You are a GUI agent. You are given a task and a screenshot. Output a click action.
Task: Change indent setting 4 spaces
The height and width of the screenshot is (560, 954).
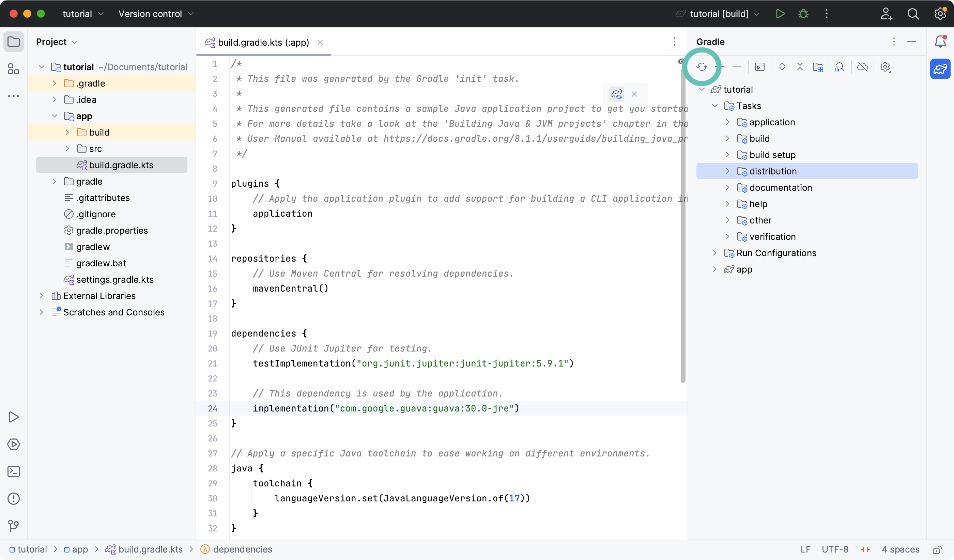[x=900, y=549]
